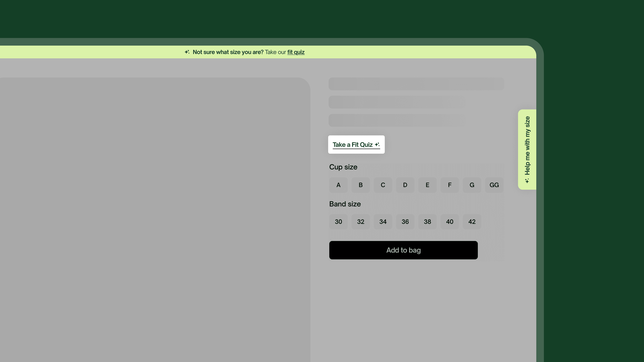Click the 'Cup size' label
This screenshot has height=362, width=644.
pyautogui.click(x=343, y=167)
